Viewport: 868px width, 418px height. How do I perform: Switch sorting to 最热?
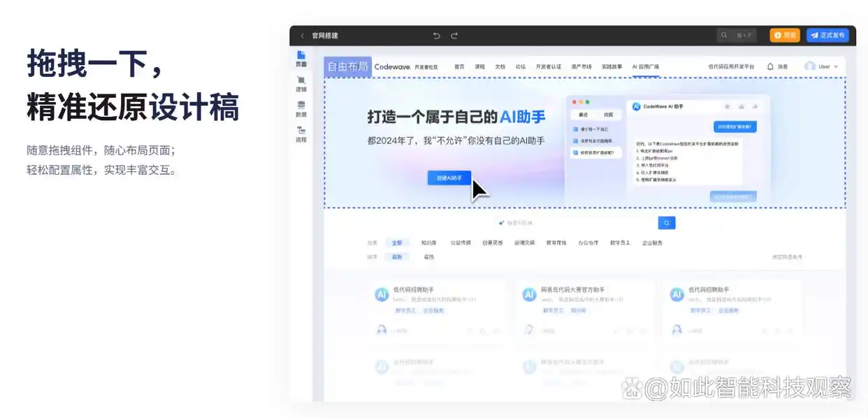[x=429, y=258]
